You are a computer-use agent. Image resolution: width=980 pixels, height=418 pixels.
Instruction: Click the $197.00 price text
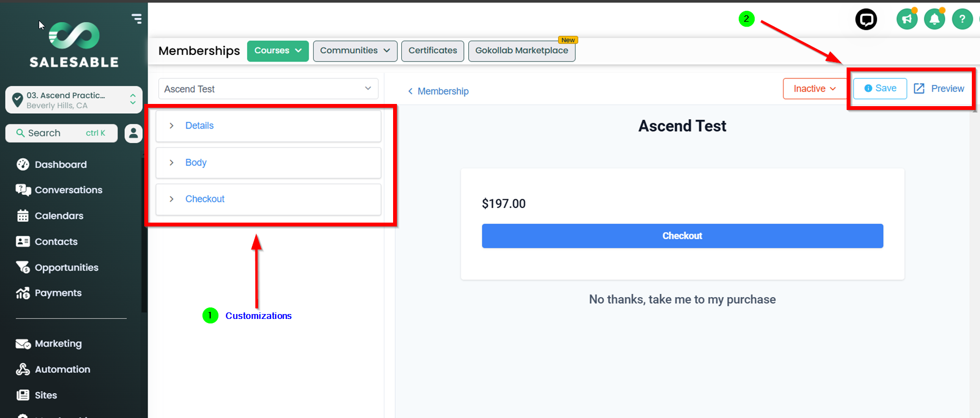pos(504,204)
